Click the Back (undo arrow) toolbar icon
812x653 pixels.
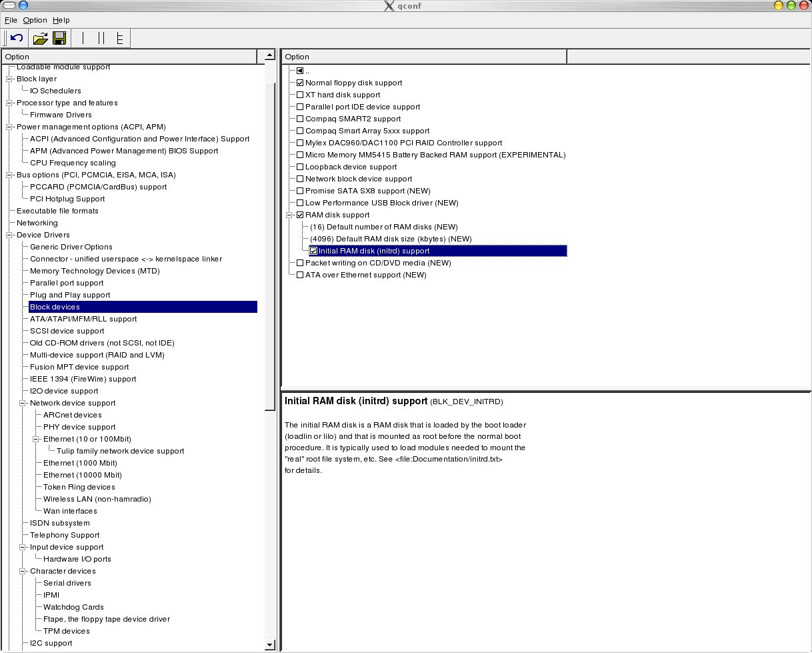pos(17,38)
